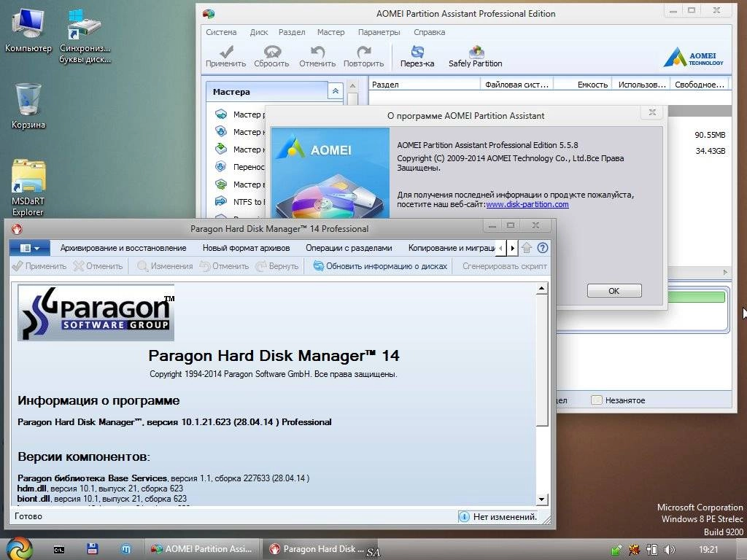The height and width of the screenshot is (560, 747).
Task: Open command prompt taskbar icon
Action: pos(59,550)
